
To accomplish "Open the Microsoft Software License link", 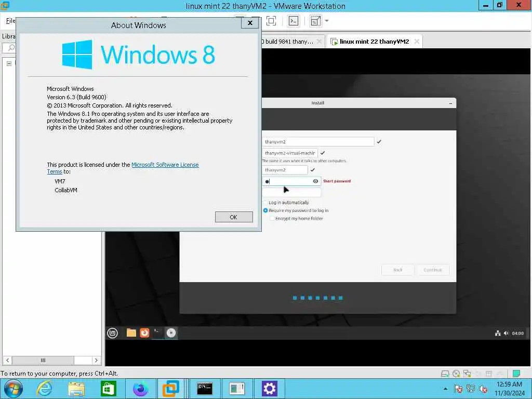I will pos(165,165).
